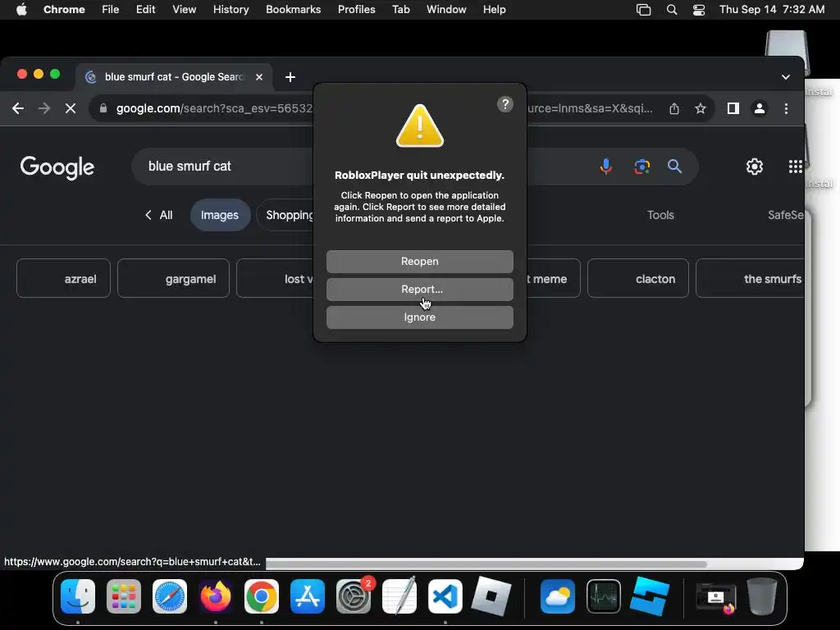The height and width of the screenshot is (630, 840).
Task: Stop loading the page
Action: point(71,109)
